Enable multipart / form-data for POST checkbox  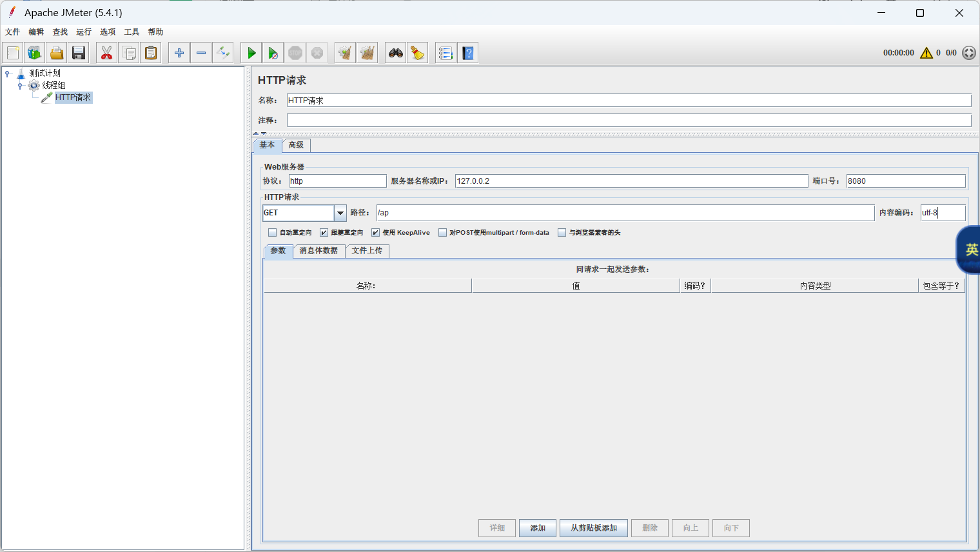(x=442, y=233)
